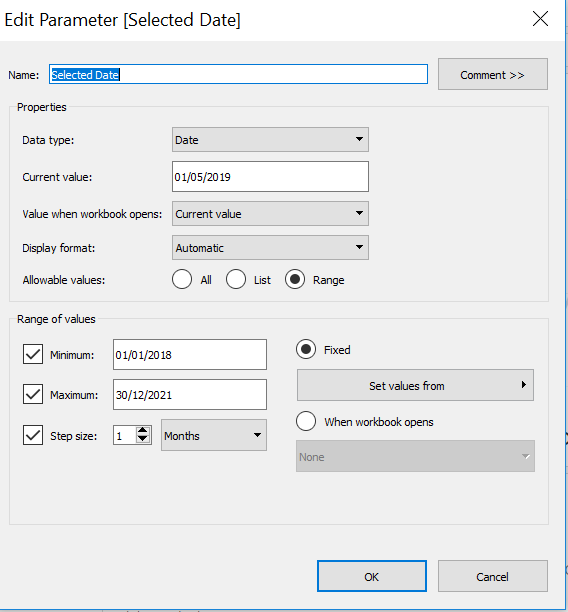Select the All allowable values option
The height and width of the screenshot is (612, 568).
[x=182, y=279]
